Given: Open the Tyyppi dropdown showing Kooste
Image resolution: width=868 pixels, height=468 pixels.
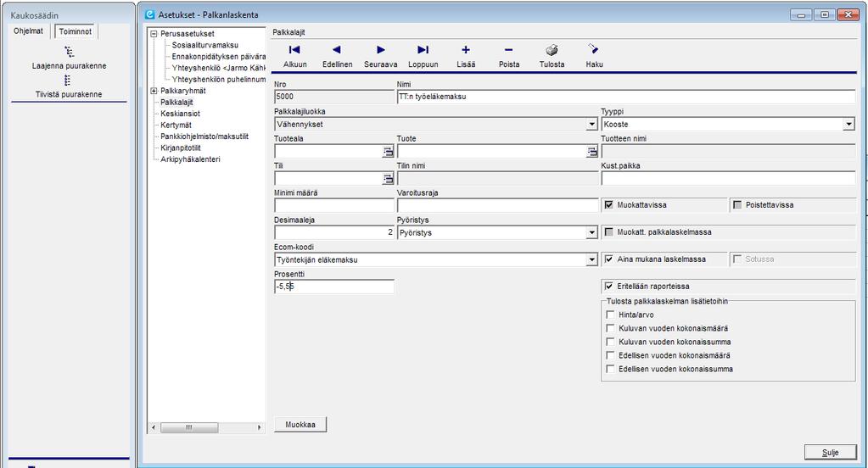Looking at the screenshot, I should point(848,125).
